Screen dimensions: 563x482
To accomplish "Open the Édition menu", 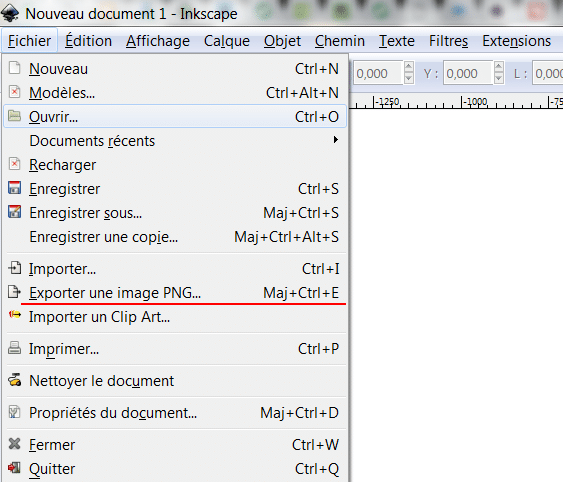I will tap(88, 41).
